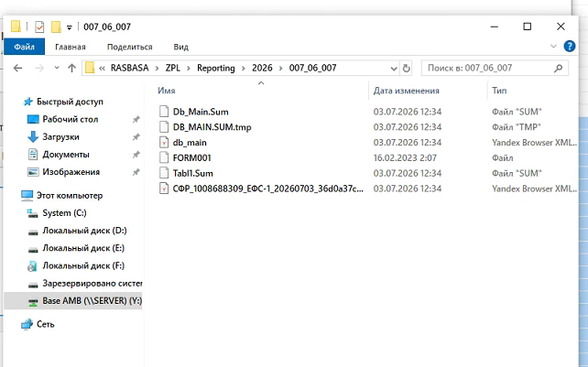
Task: Click the Сеть network icon
Action: [x=27, y=324]
